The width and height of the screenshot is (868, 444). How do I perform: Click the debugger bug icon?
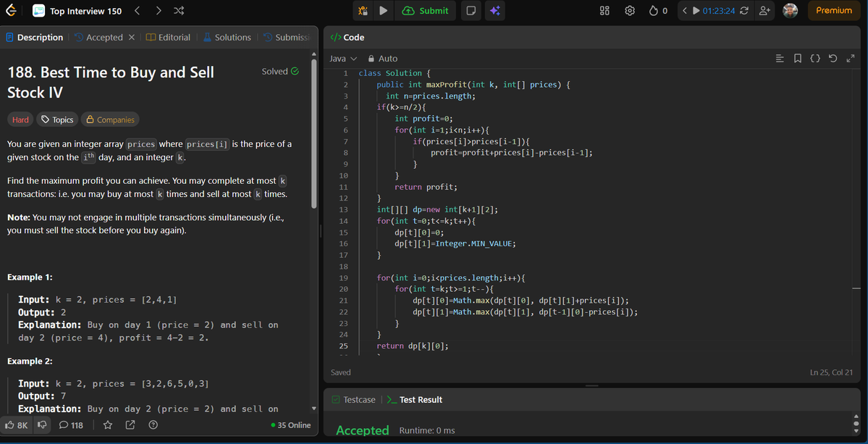363,11
